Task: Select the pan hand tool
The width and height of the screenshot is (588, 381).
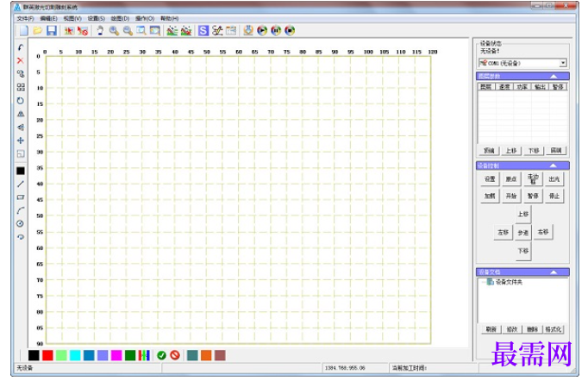Action: pyautogui.click(x=100, y=31)
